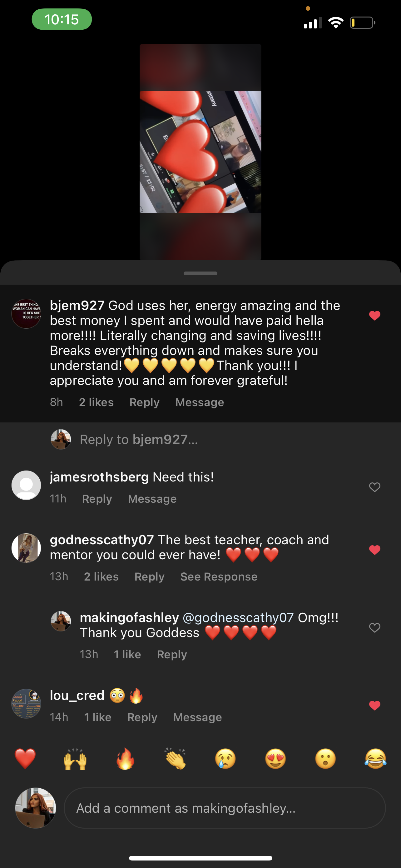
Task: View the 2 likes on godnesscathy07's comment
Action: pyautogui.click(x=101, y=576)
